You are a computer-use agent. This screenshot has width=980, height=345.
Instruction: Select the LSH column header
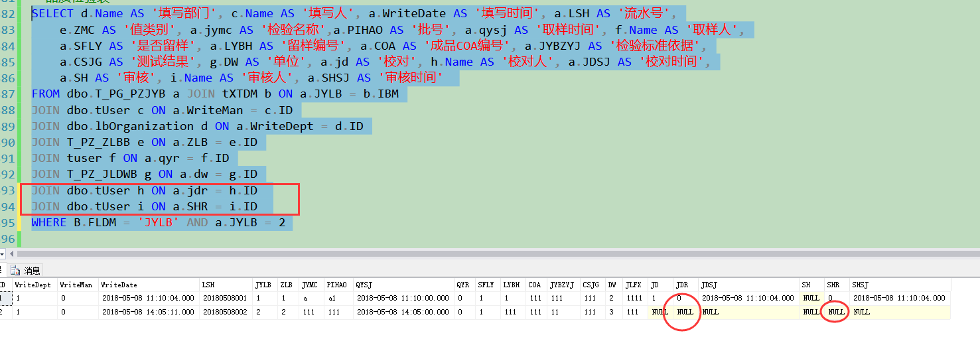226,285
